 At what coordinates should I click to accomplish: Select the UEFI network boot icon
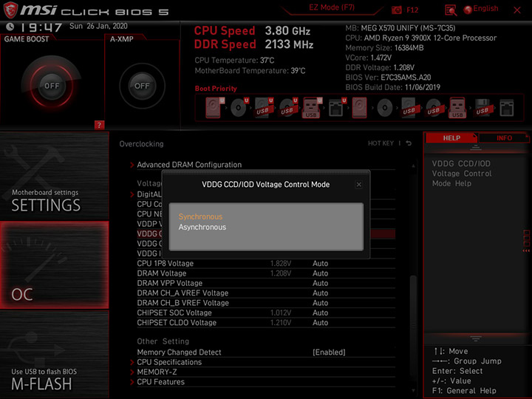click(x=337, y=108)
